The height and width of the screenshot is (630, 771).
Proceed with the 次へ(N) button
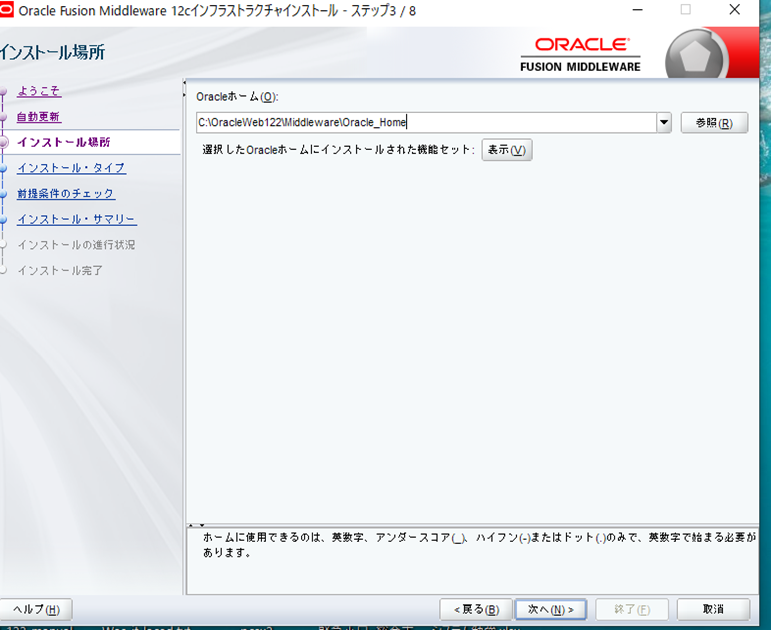(550, 609)
